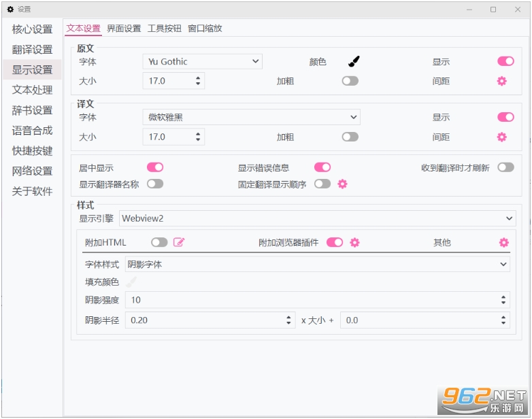
Task: Open the 微软雅黑 font dropdown
Action: (252, 117)
